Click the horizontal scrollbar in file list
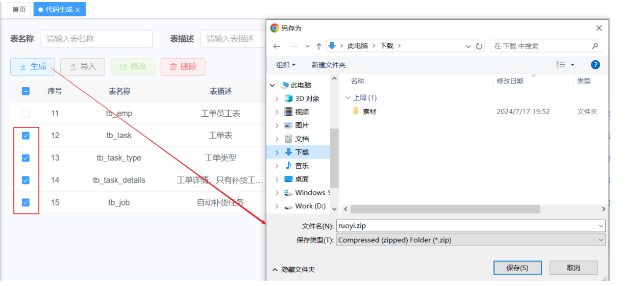The image size is (644, 286). click(445, 209)
